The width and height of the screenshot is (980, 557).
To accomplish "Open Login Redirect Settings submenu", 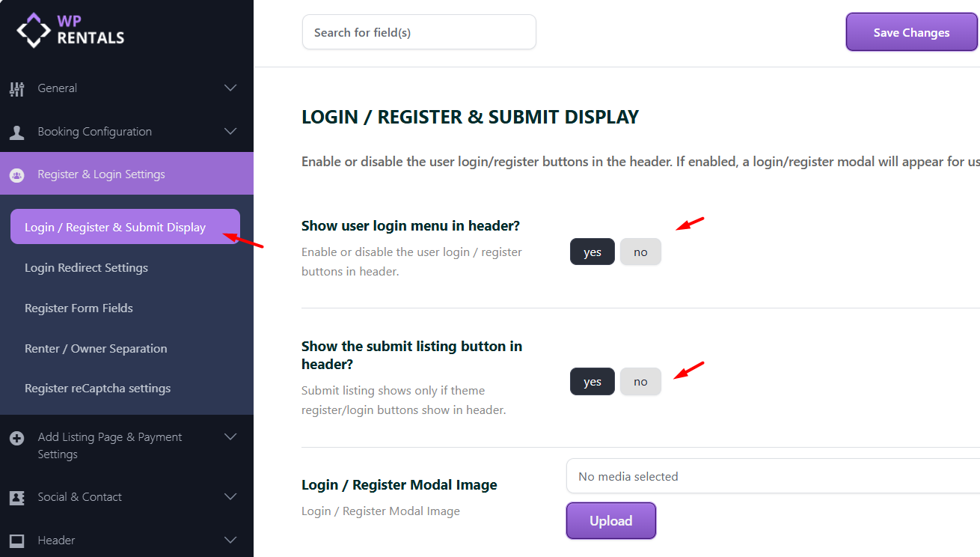I will pos(86,268).
